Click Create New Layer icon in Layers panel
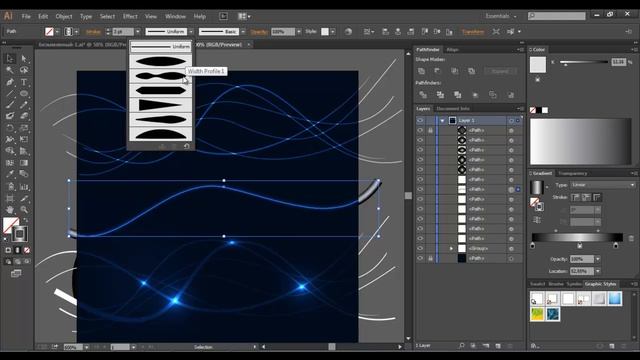 pos(498,346)
